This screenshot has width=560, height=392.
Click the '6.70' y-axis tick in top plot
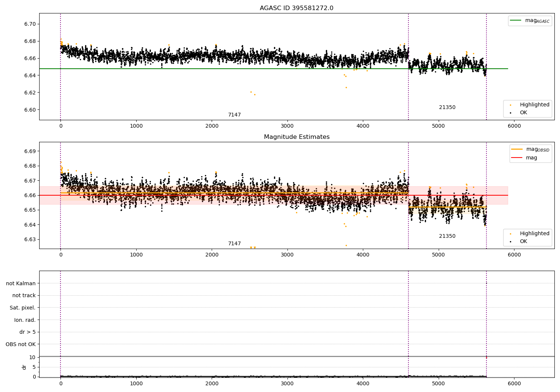click(30, 24)
